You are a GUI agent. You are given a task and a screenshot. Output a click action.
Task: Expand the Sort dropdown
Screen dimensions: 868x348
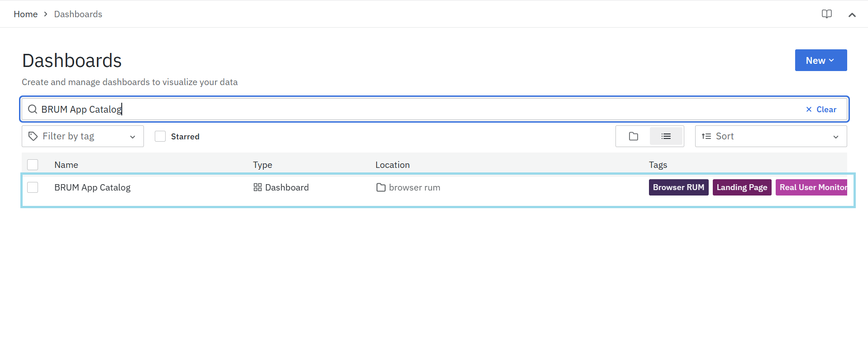pos(771,136)
